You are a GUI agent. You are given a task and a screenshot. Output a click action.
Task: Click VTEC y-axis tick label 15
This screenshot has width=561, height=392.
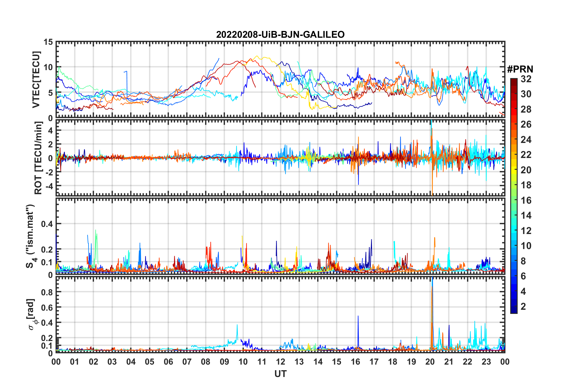pos(48,42)
